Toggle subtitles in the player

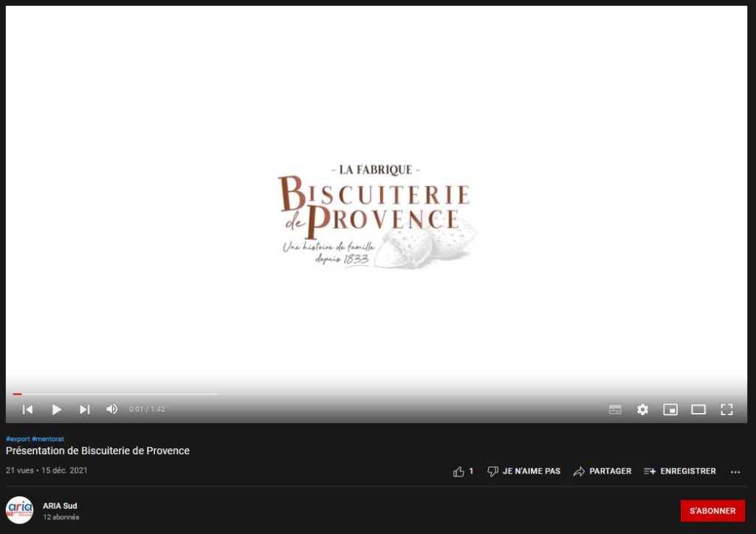click(x=615, y=409)
